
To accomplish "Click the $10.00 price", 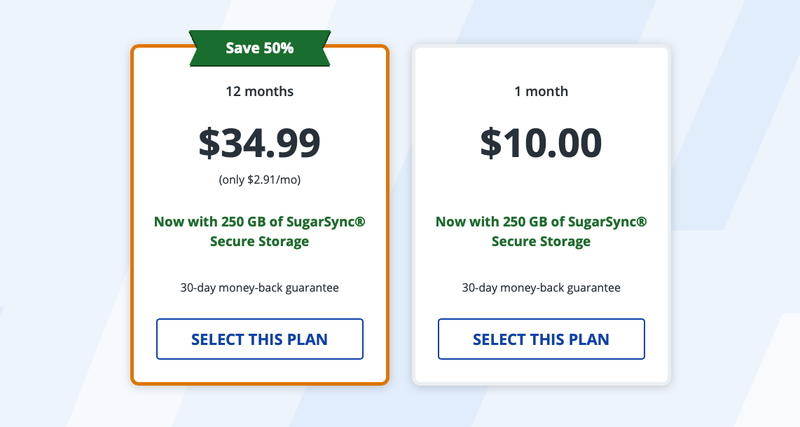I will [541, 142].
